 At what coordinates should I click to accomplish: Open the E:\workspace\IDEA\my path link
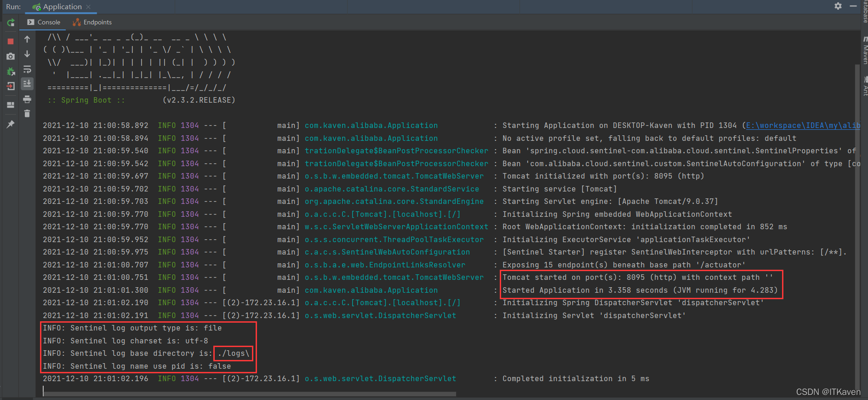pos(803,126)
